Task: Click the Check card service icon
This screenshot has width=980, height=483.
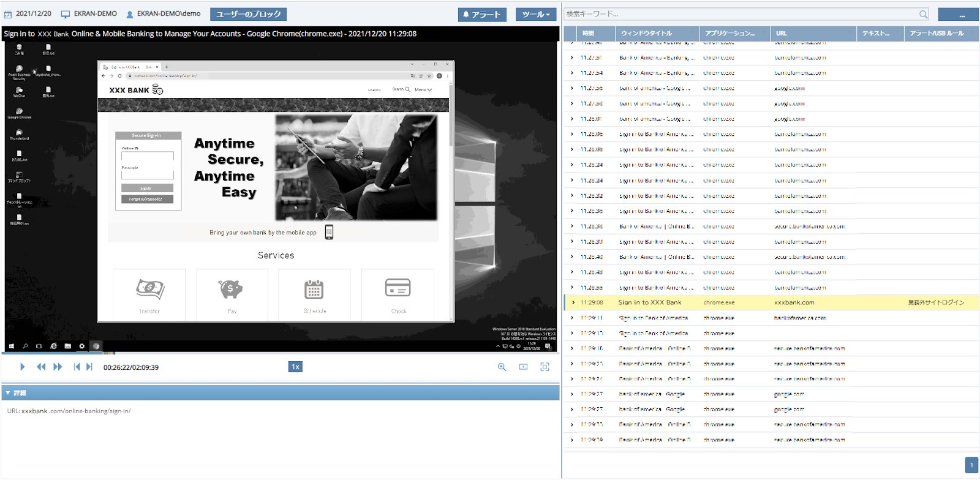Action: (398, 287)
